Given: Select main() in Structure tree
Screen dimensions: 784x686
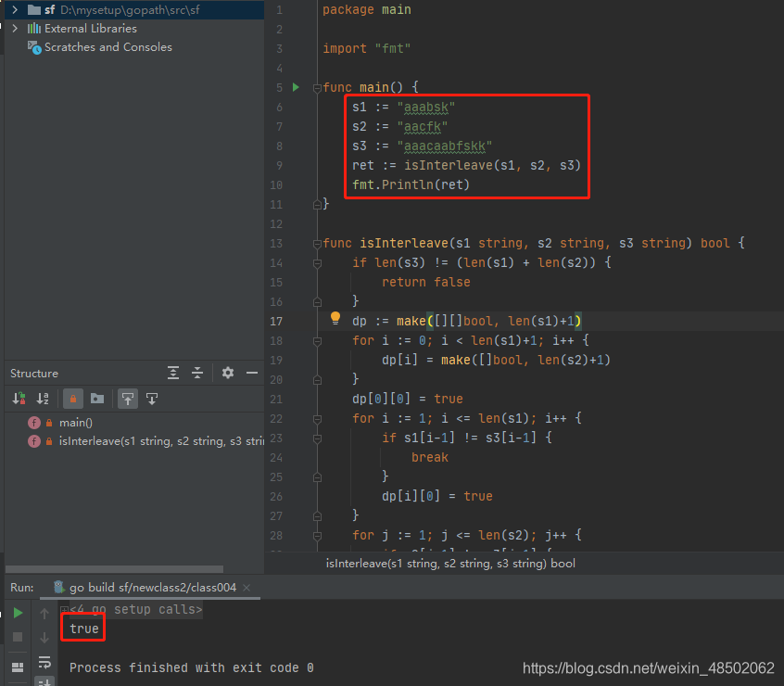Looking at the screenshot, I should pos(75,423).
